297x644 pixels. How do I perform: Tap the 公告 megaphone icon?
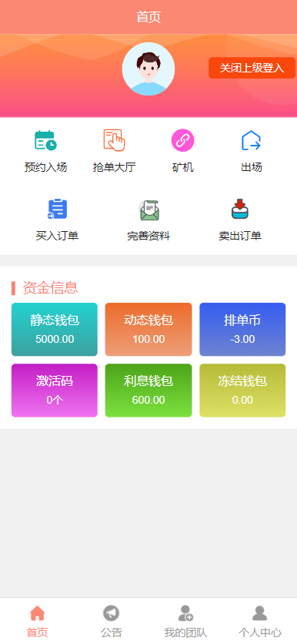pyautogui.click(x=111, y=613)
